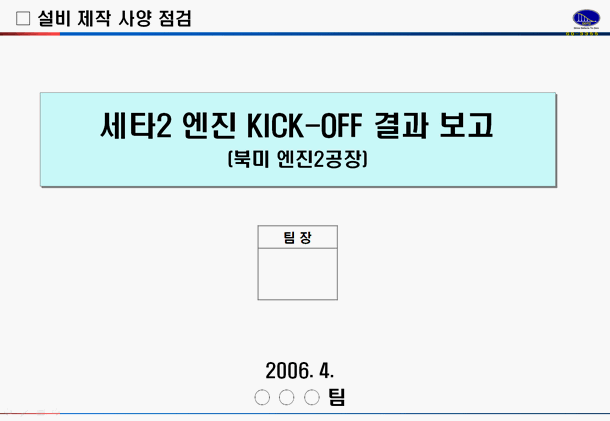Click the blue oval company logo
Screen dimensions: 610x421
click(585, 16)
